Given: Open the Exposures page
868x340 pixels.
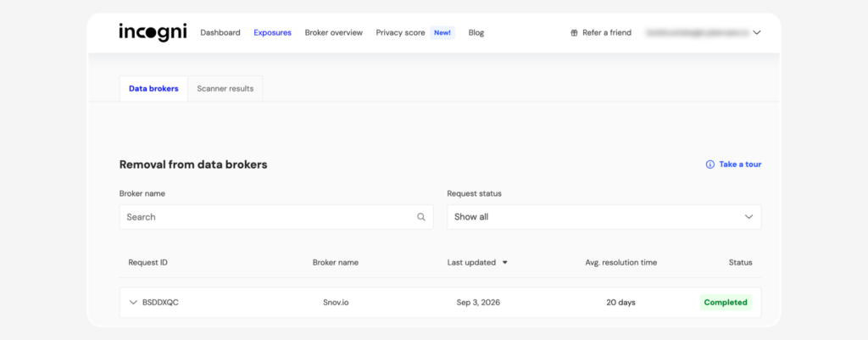Looking at the screenshot, I should (x=272, y=33).
